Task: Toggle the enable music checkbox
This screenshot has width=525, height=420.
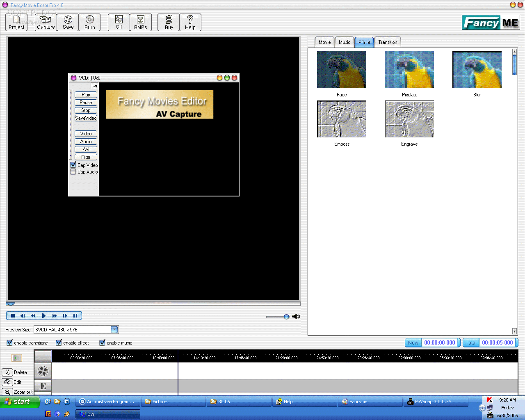Action: point(102,342)
